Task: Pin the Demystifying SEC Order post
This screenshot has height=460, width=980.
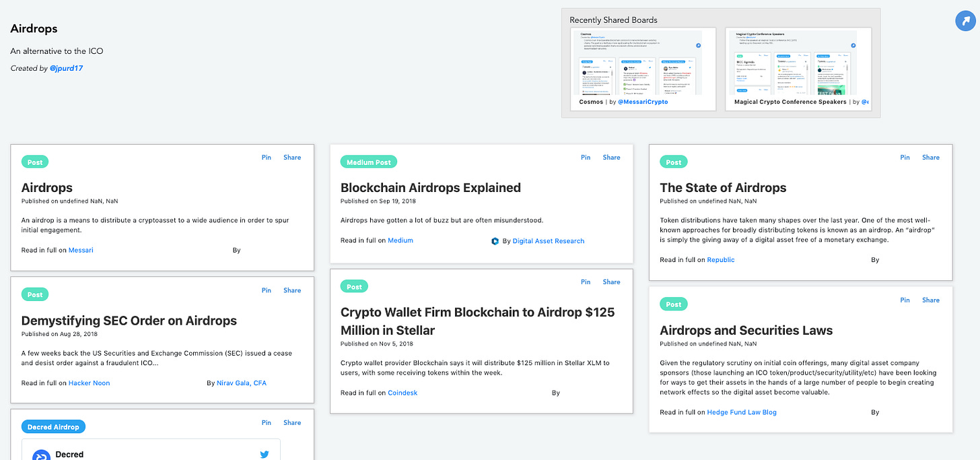Action: tap(267, 290)
